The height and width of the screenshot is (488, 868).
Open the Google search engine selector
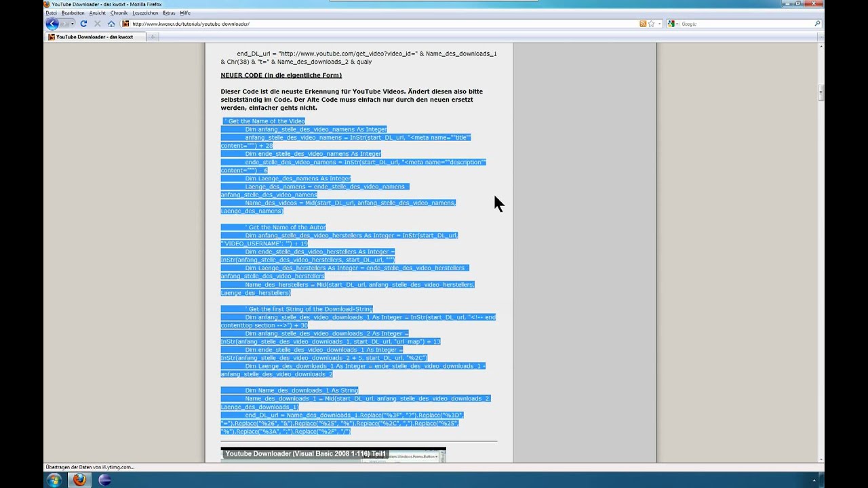coord(673,24)
